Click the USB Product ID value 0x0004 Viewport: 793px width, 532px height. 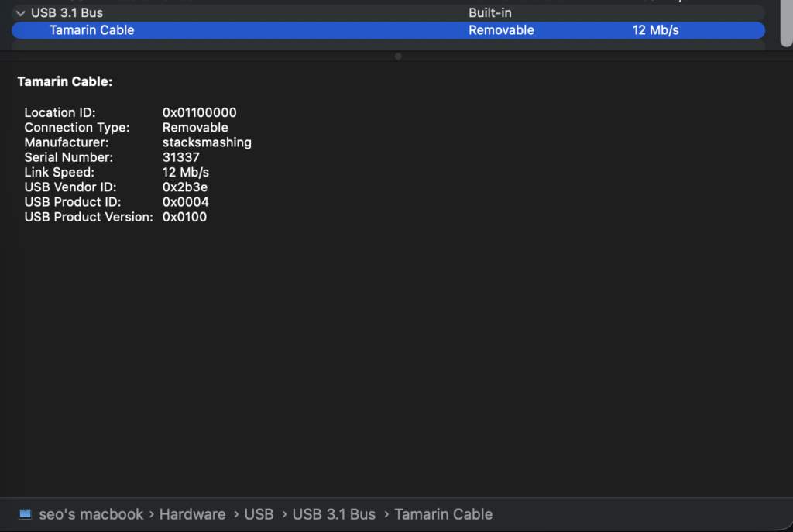185,202
